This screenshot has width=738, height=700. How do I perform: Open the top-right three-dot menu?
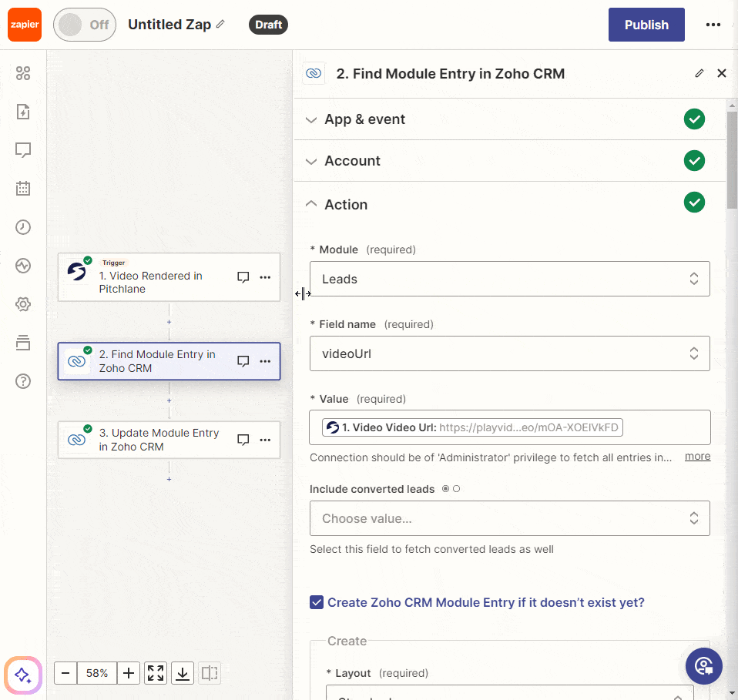713,25
